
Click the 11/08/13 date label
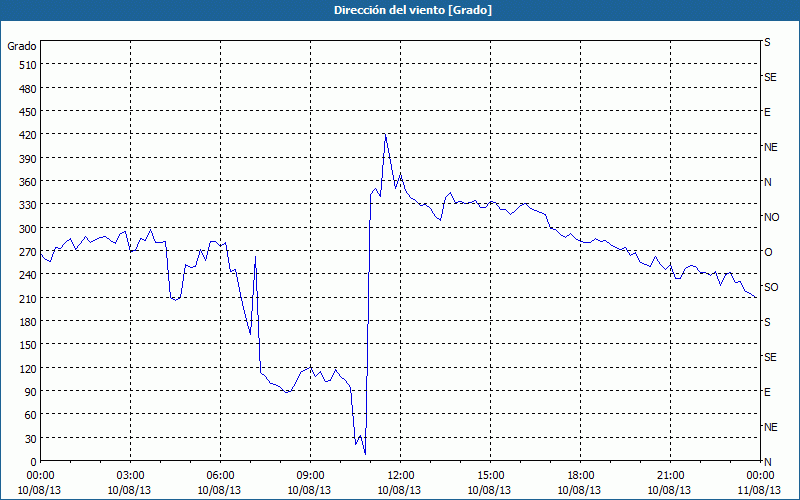(760, 490)
